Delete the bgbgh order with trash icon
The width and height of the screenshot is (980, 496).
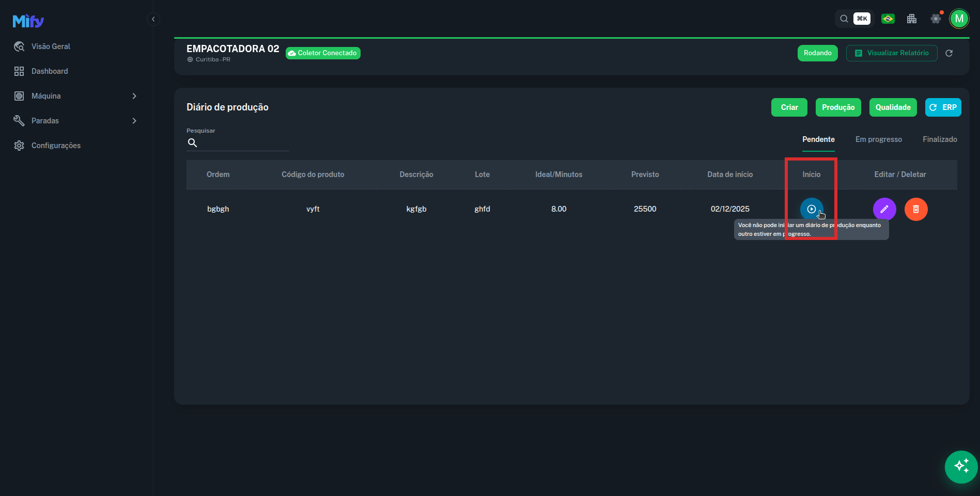[x=915, y=209]
